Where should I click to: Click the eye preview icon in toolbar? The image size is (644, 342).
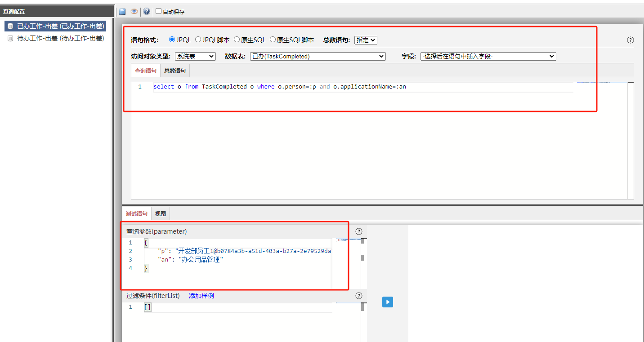pyautogui.click(x=134, y=12)
